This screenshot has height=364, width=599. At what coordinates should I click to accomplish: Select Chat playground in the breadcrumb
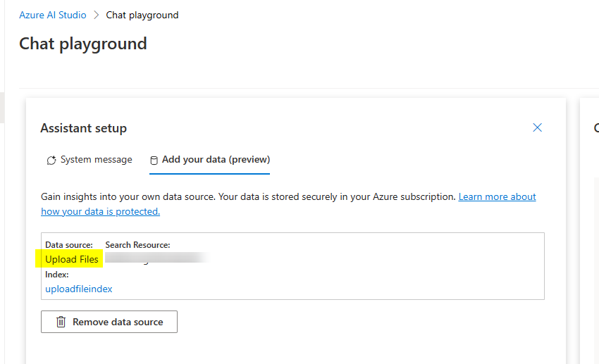click(x=142, y=15)
